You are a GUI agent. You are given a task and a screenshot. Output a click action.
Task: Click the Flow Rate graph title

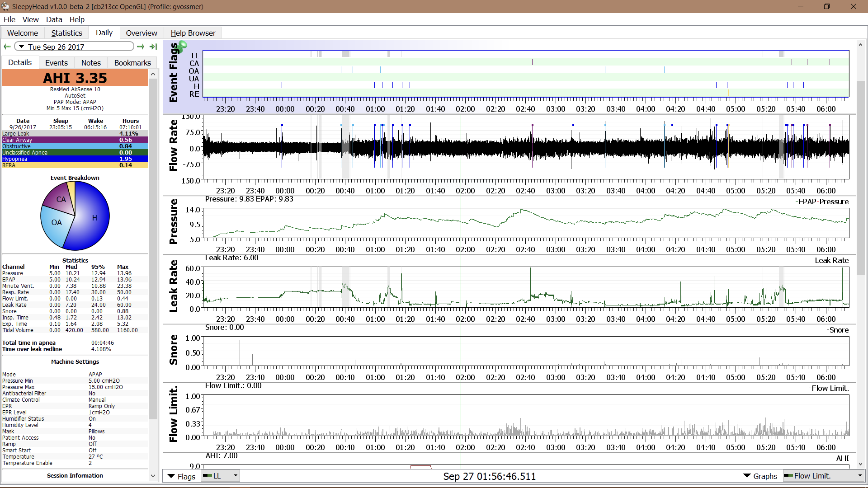pyautogui.click(x=174, y=145)
